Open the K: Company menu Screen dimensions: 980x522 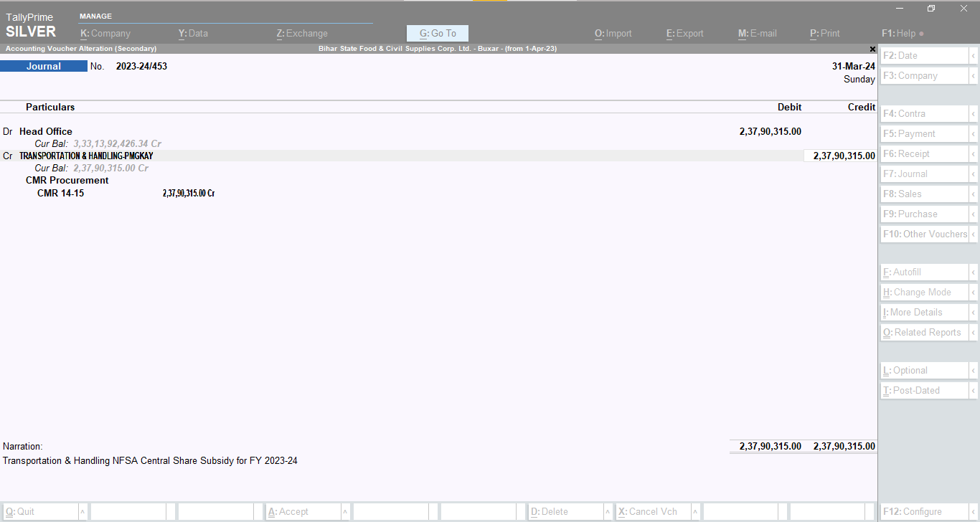pos(105,33)
